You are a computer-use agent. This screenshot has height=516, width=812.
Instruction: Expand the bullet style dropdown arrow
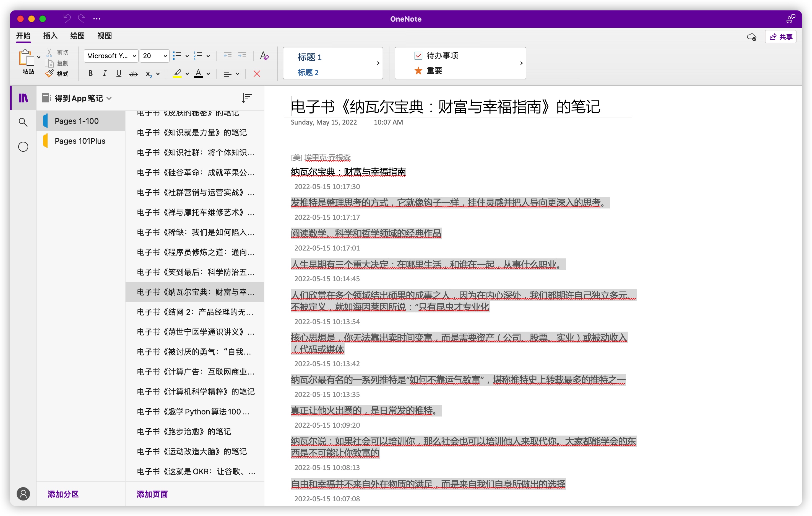click(x=187, y=56)
